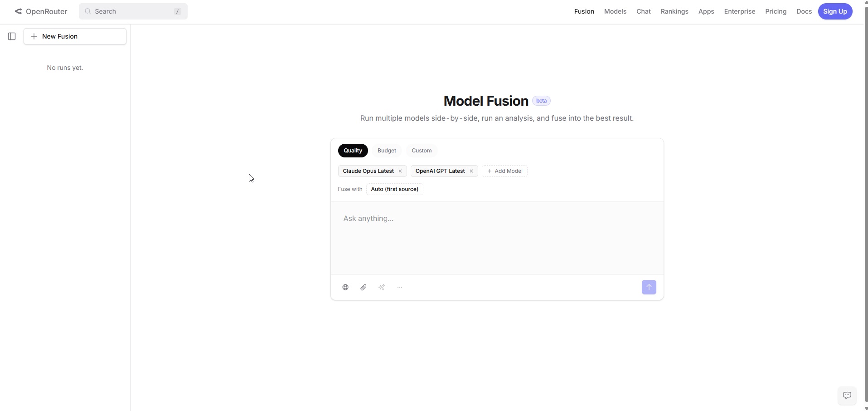The width and height of the screenshot is (868, 411).
Task: Select the Budget preset
Action: point(387,151)
